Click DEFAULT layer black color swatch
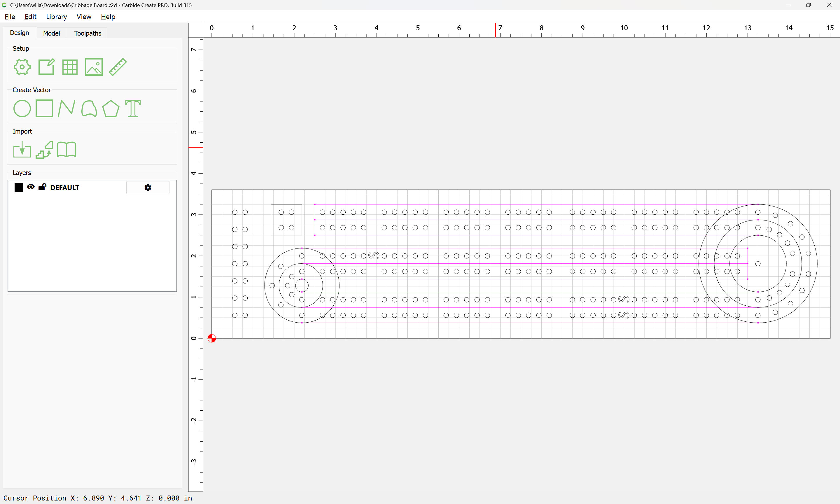 tap(19, 188)
